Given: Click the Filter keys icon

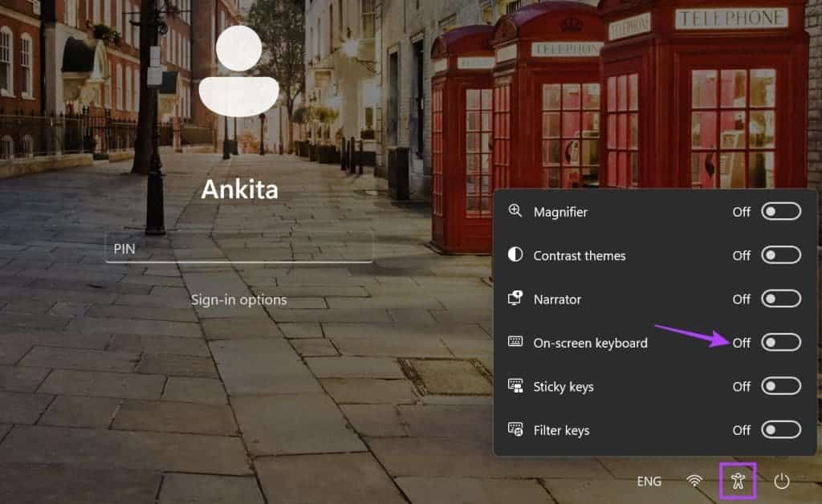Looking at the screenshot, I should click(515, 430).
